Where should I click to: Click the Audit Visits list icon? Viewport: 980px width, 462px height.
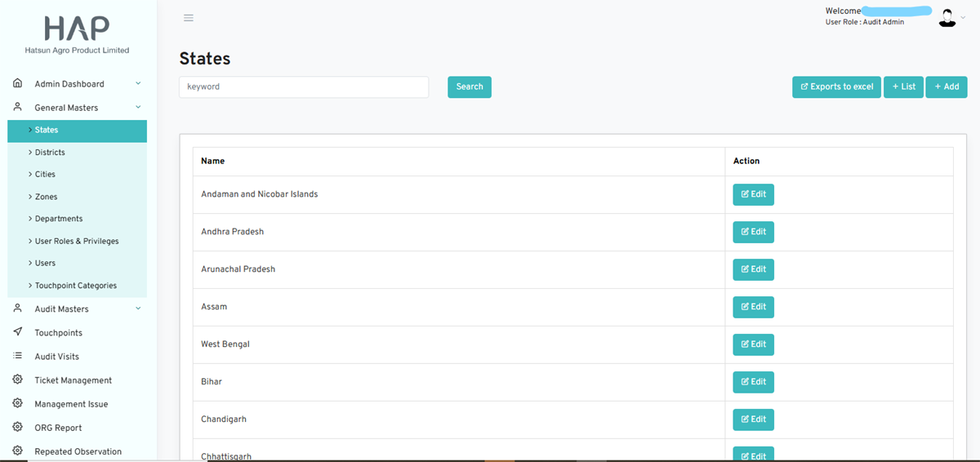click(x=18, y=356)
